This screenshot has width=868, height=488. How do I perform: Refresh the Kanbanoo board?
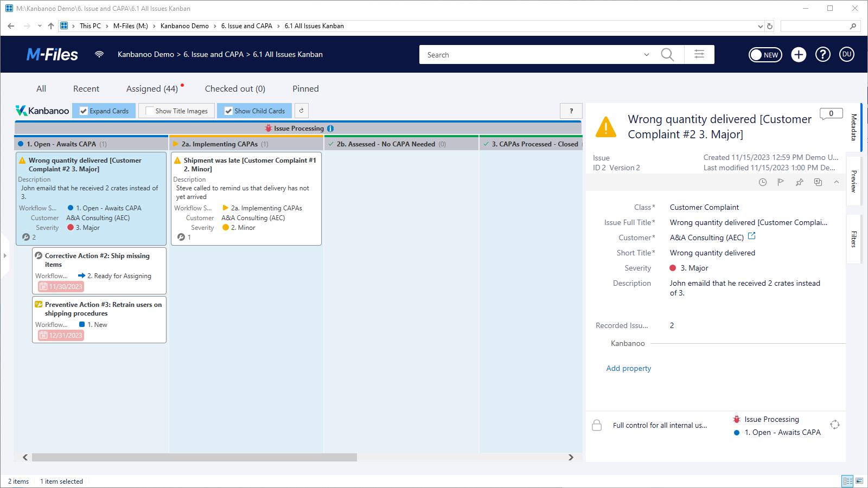point(301,111)
